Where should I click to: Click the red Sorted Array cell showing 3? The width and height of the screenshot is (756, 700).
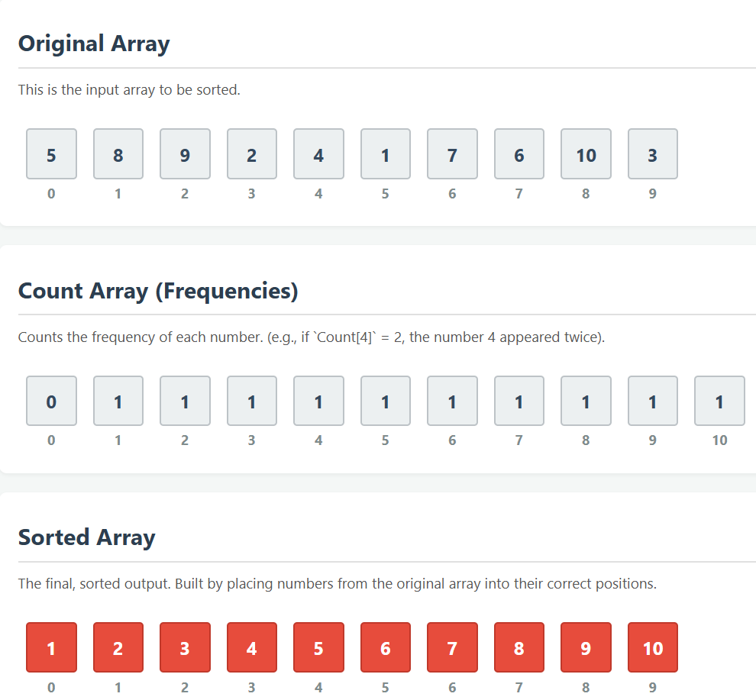pos(185,647)
